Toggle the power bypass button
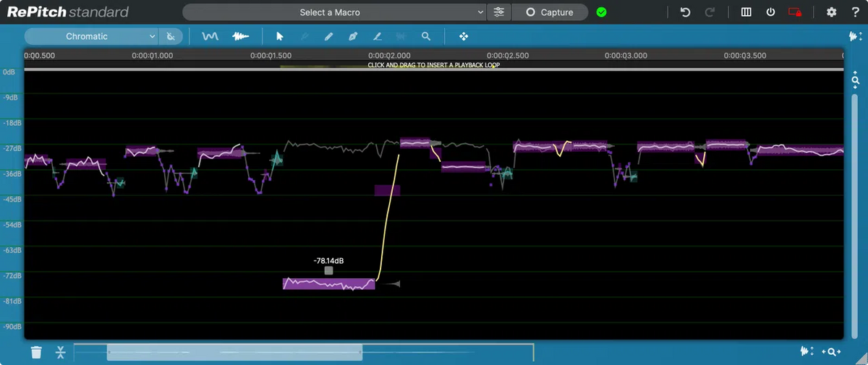The image size is (868, 365). 771,12
